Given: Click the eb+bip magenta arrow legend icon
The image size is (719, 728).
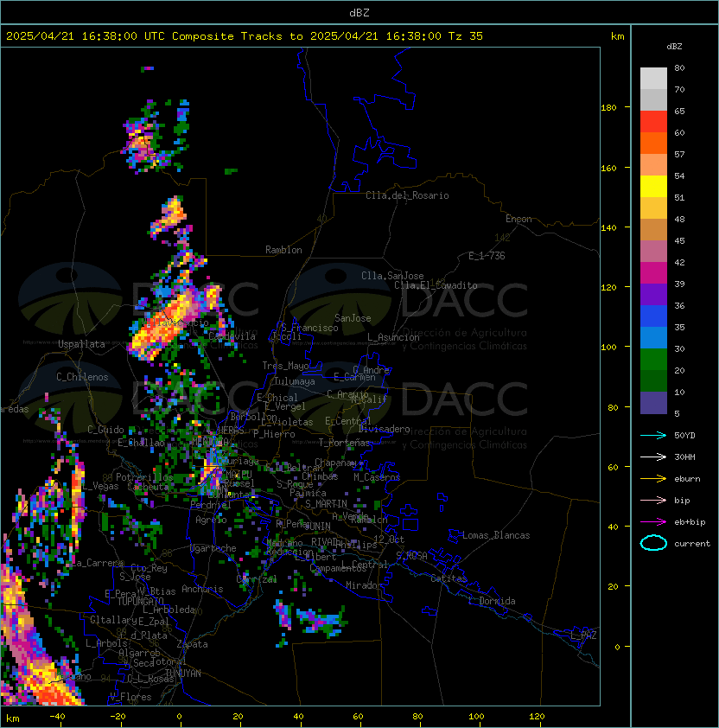Looking at the screenshot, I should coord(653,522).
